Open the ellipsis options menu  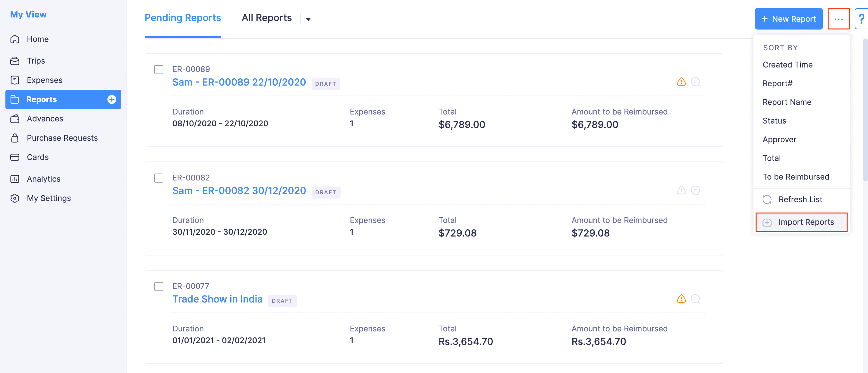pyautogui.click(x=839, y=19)
